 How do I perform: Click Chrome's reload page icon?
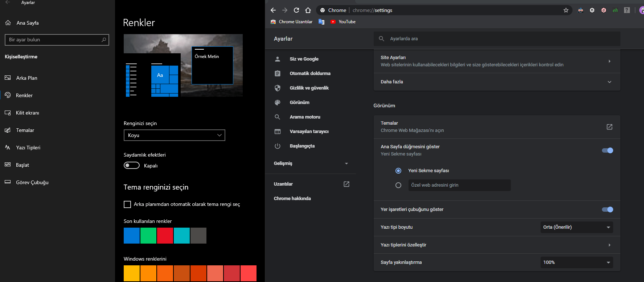pyautogui.click(x=296, y=10)
